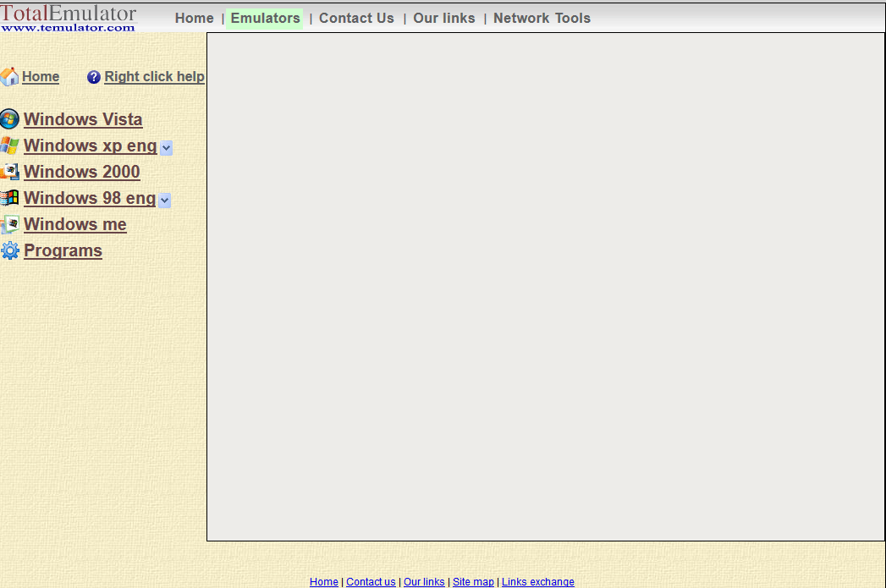
Task: Open the Windows me emulator link
Action: point(75,224)
